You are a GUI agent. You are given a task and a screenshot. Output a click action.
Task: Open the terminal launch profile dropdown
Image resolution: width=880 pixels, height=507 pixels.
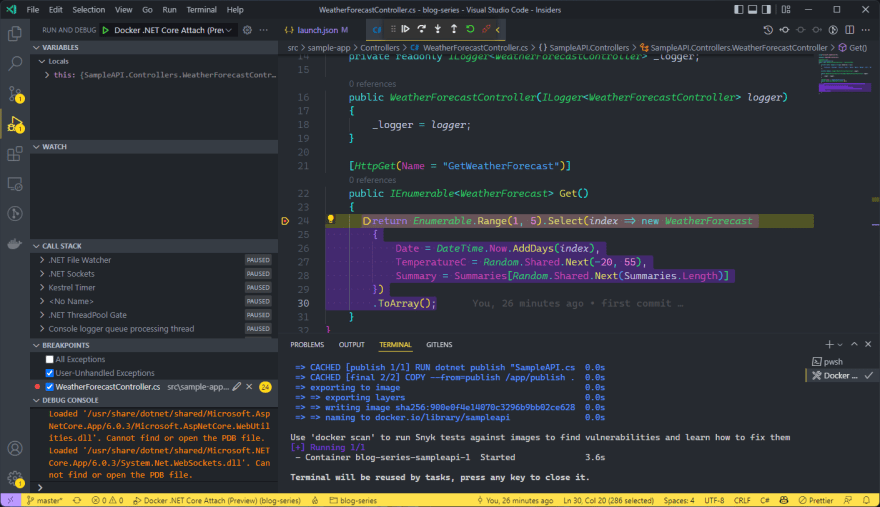840,344
